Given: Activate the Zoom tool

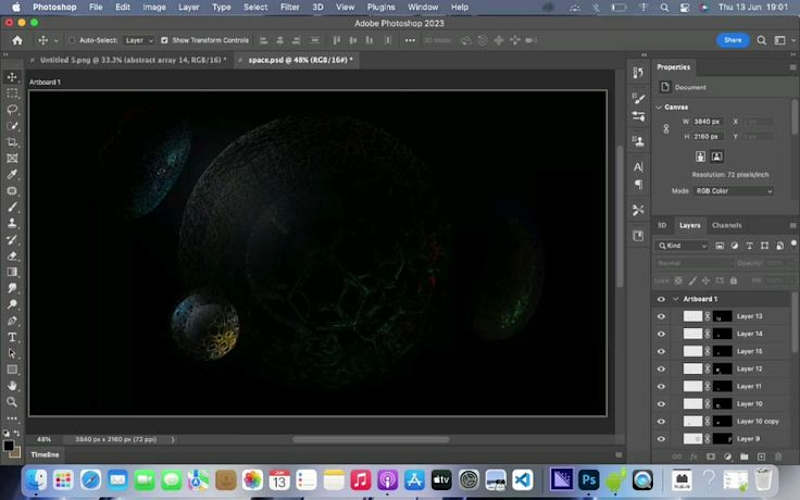Looking at the screenshot, I should point(12,402).
